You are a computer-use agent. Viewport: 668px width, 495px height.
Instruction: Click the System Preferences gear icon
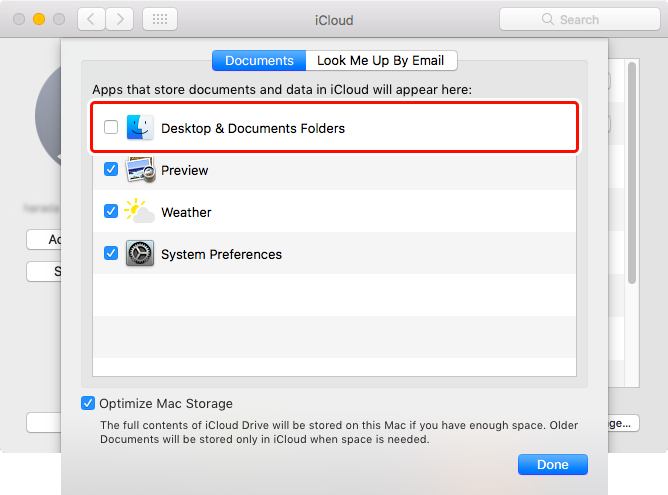[140, 254]
